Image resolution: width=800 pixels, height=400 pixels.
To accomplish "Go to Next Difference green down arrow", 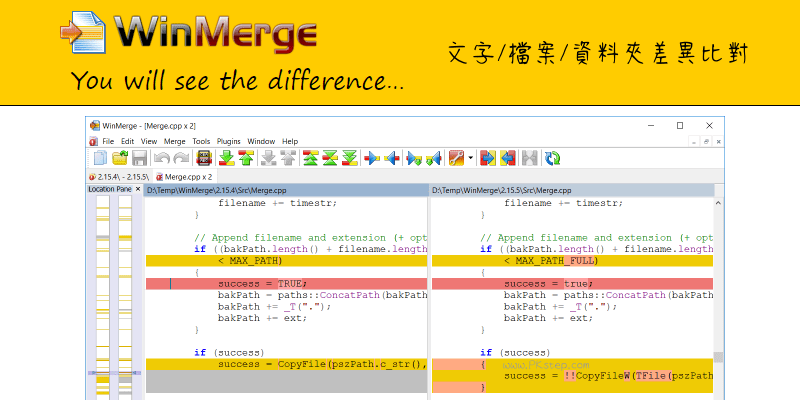I will 227,158.
